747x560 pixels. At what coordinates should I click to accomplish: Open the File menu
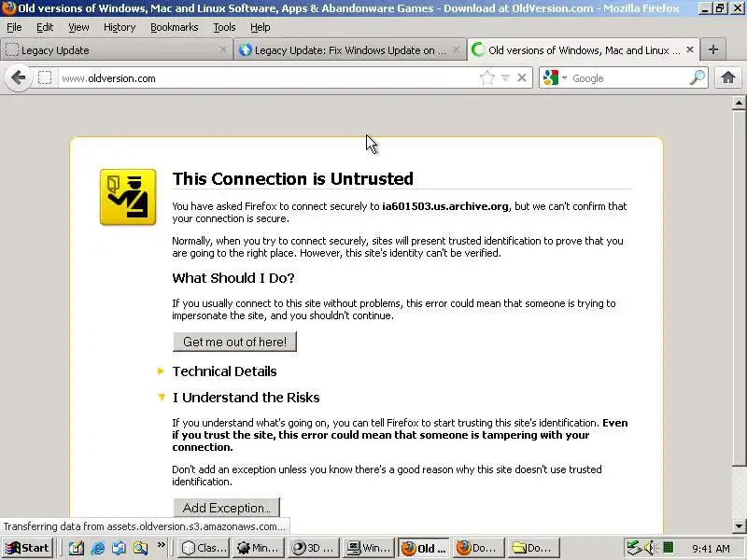[14, 27]
